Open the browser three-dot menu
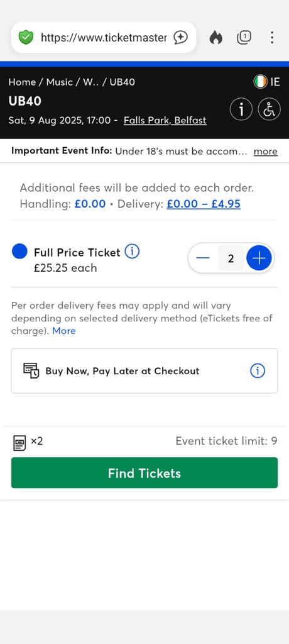The width and height of the screenshot is (289, 644). [272, 38]
